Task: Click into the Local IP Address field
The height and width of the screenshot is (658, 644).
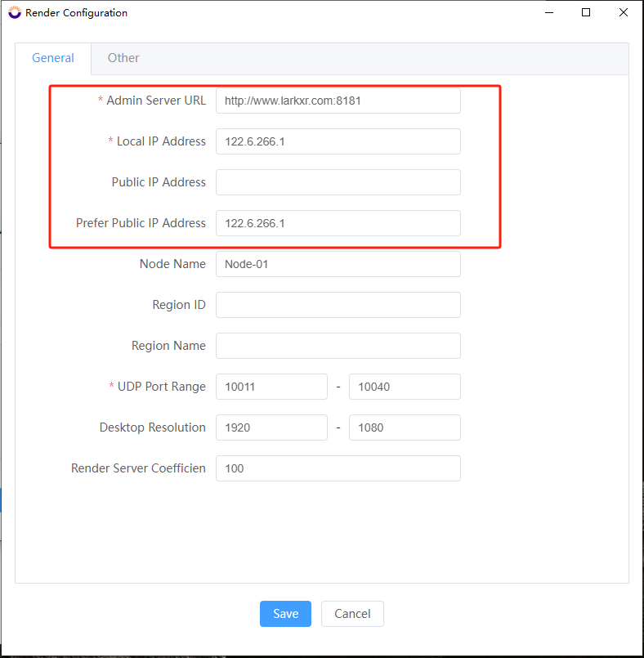Action: tap(338, 141)
